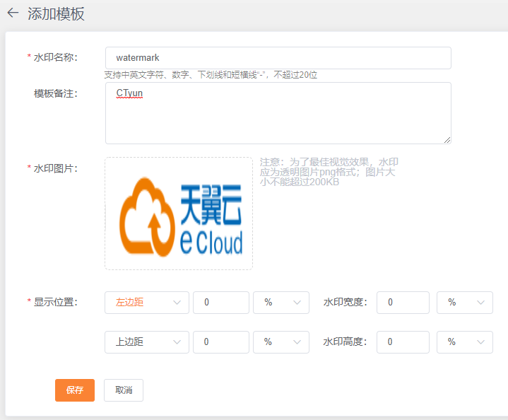508x420 pixels.
Task: Click the 水印图片 label
Action: coord(55,168)
